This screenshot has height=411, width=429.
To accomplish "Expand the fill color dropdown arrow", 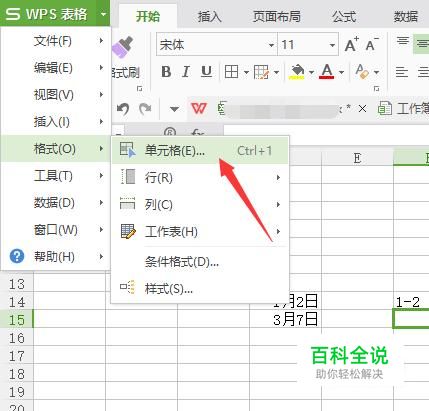I will point(311,72).
